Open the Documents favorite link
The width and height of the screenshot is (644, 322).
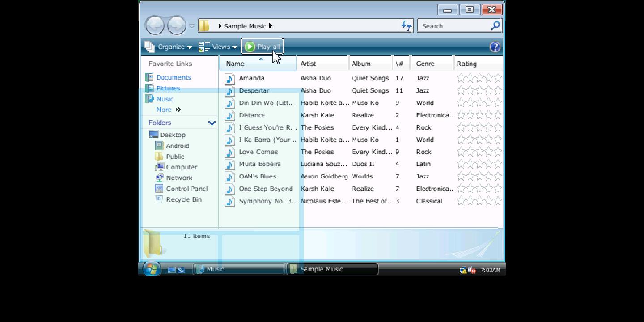coord(173,77)
